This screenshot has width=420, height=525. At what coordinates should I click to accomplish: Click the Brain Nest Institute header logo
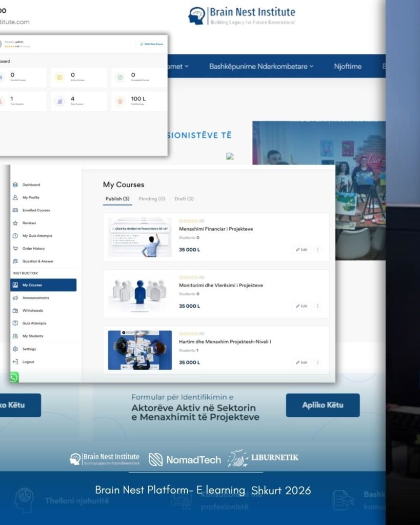pyautogui.click(x=242, y=15)
